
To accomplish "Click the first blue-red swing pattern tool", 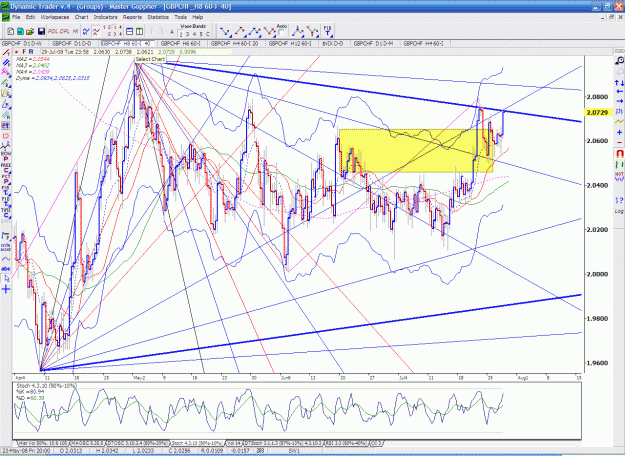I will [225, 31].
